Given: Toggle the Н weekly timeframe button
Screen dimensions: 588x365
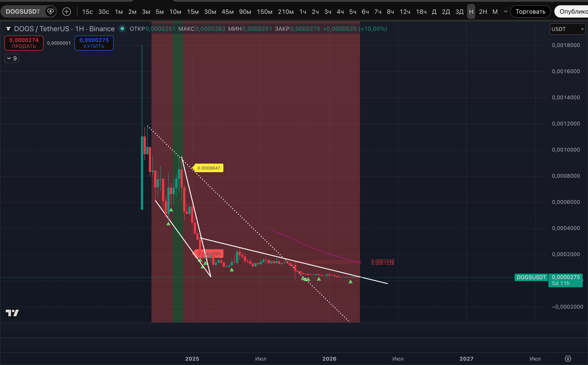Looking at the screenshot, I should pos(471,12).
